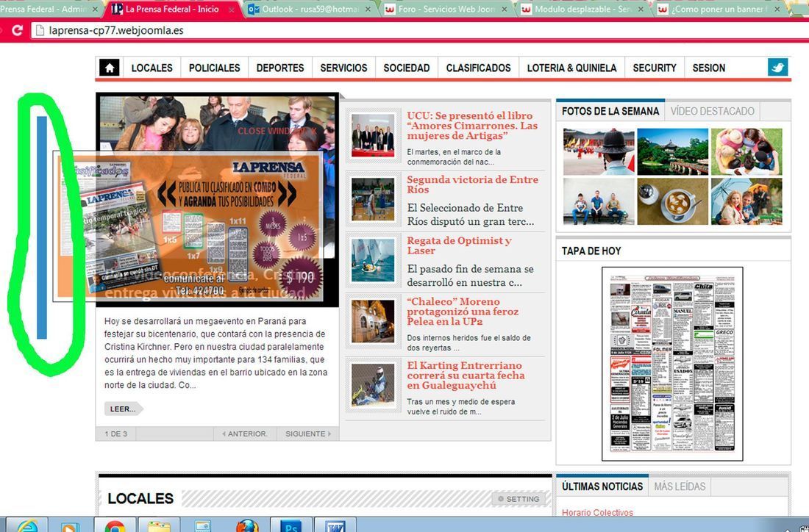
Task: Open the 'UCU: Se presentó el libro' headline
Action: coord(472,126)
